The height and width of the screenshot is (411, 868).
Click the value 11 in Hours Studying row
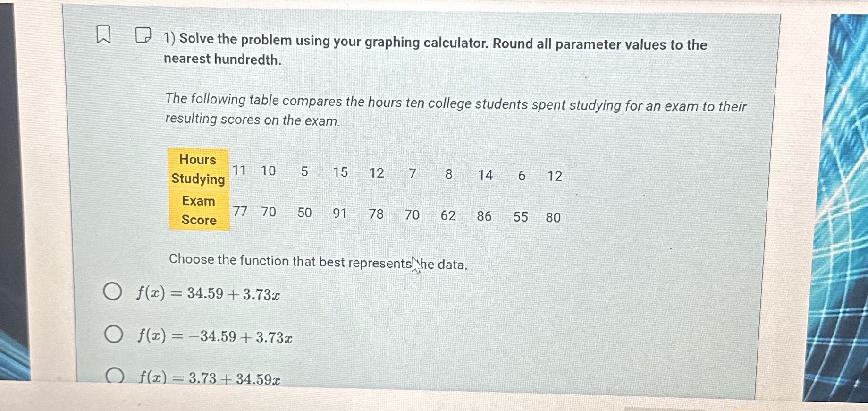pos(240,171)
